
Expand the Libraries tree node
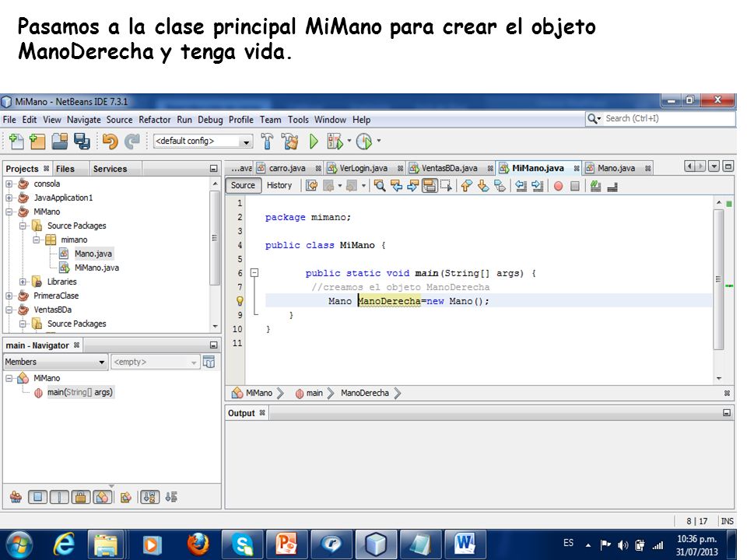[x=23, y=282]
